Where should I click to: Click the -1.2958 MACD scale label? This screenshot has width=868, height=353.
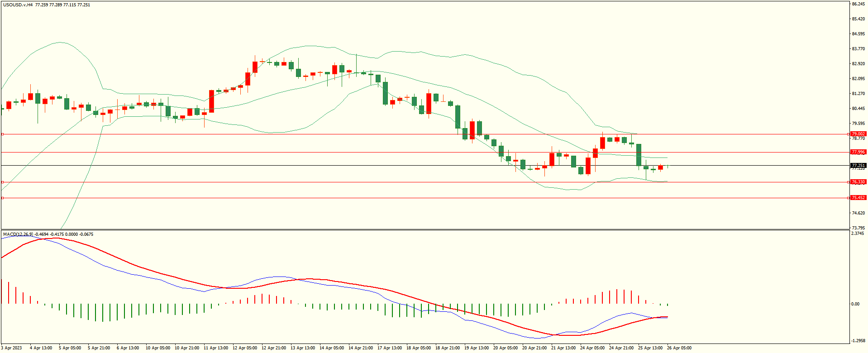(858, 341)
